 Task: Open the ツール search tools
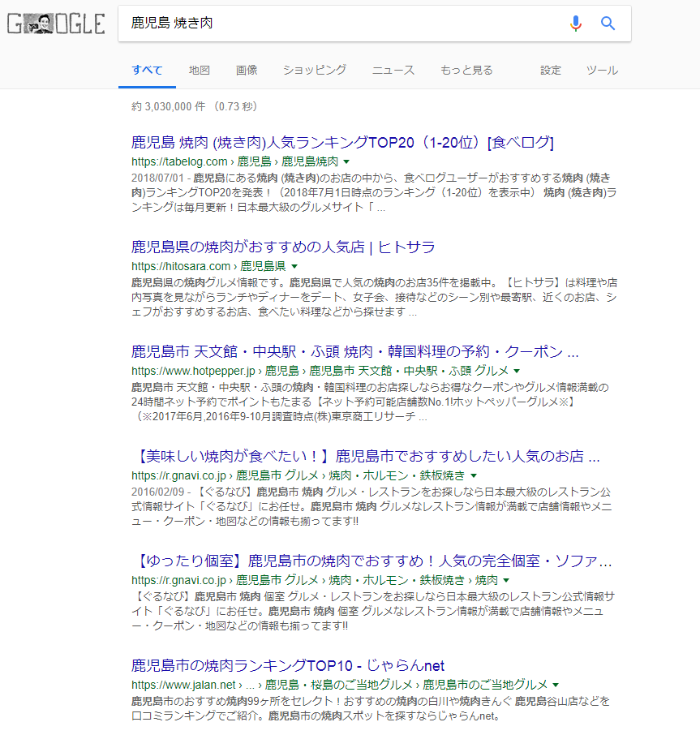602,70
